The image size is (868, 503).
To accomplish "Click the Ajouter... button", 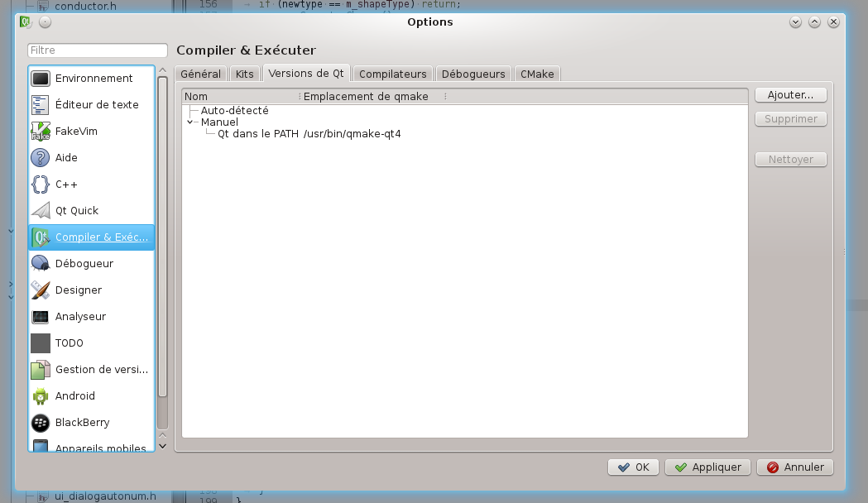I will coord(790,94).
